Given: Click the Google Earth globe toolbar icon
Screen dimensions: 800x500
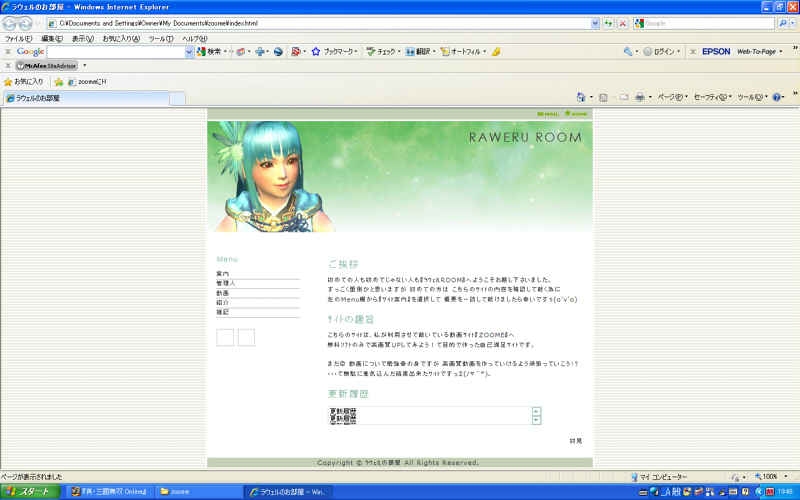Looking at the screenshot, I should (x=278, y=52).
